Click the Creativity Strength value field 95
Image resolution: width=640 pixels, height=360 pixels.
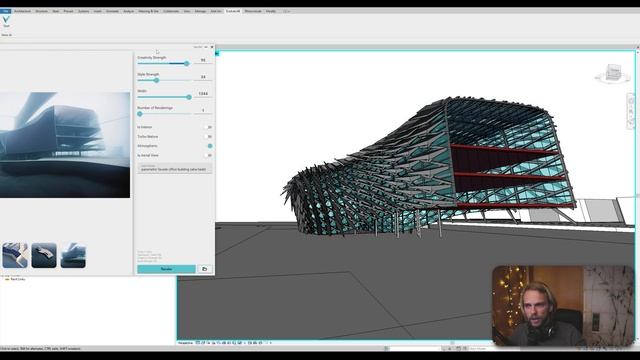tap(203, 60)
